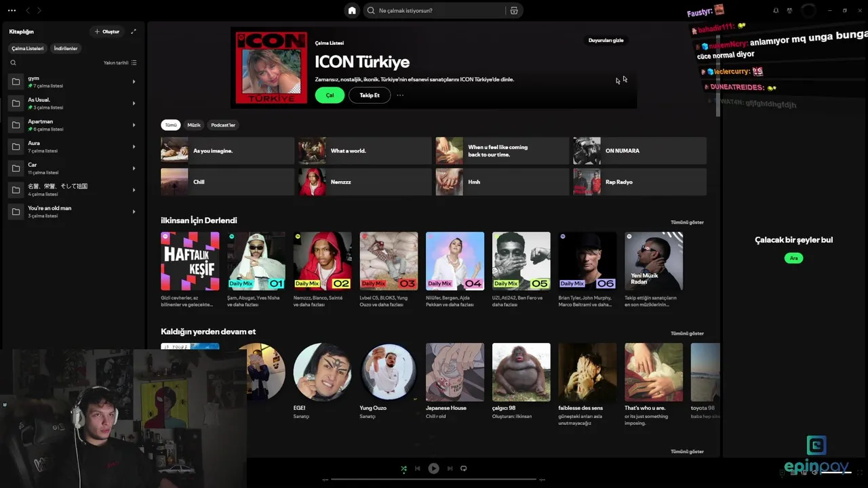Viewport: 868px width, 488px height.
Task: Open the queue icon at bottom right
Action: pos(794,472)
